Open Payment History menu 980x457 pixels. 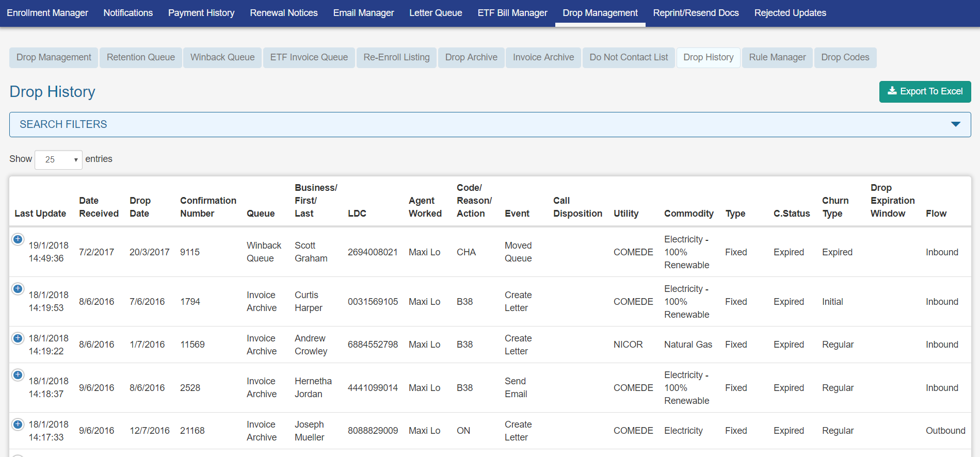[201, 13]
